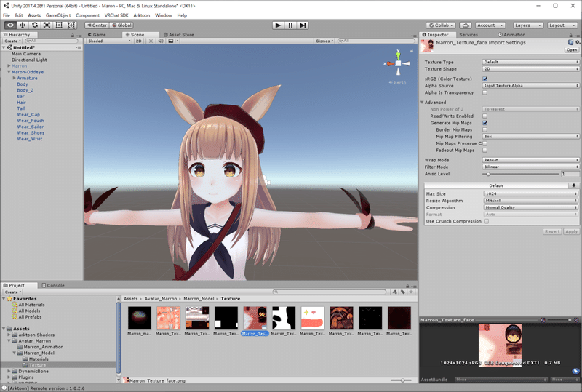Toggle sRGB (Color Texture) checkbox
Viewport: 582px width, 392px height.
[485, 79]
